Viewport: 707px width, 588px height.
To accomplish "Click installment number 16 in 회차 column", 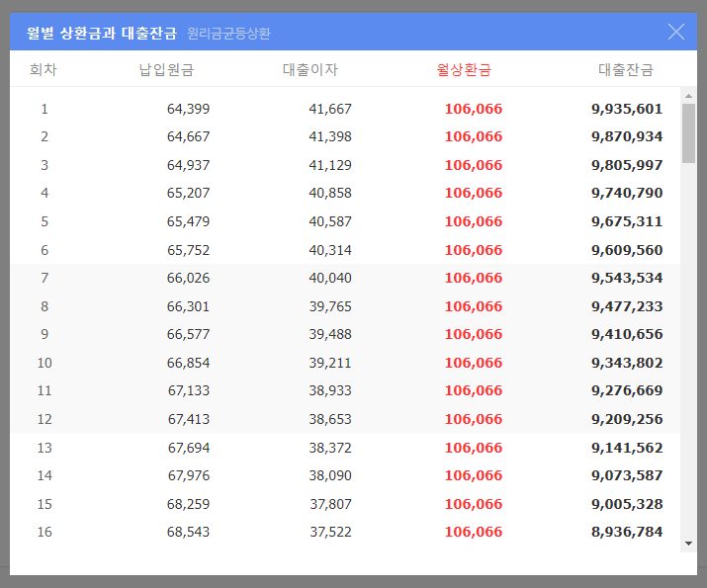I will [x=44, y=532].
